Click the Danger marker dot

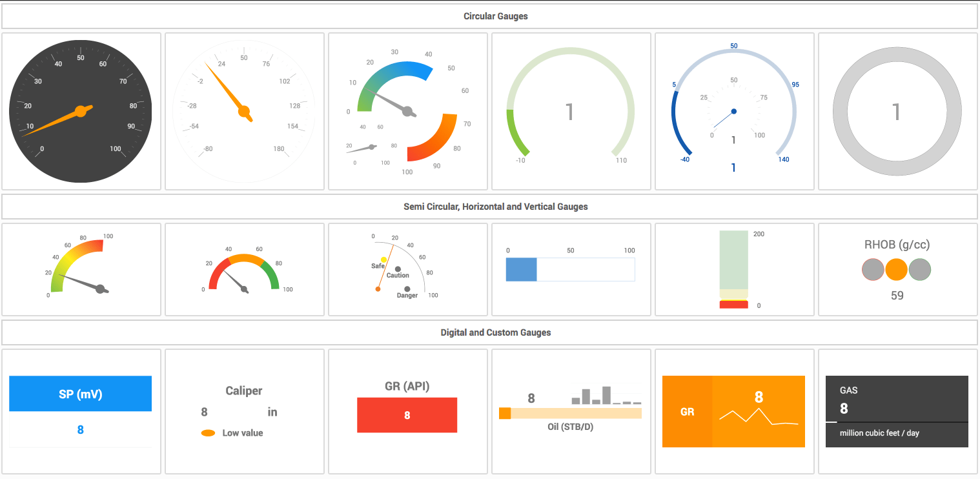407,289
